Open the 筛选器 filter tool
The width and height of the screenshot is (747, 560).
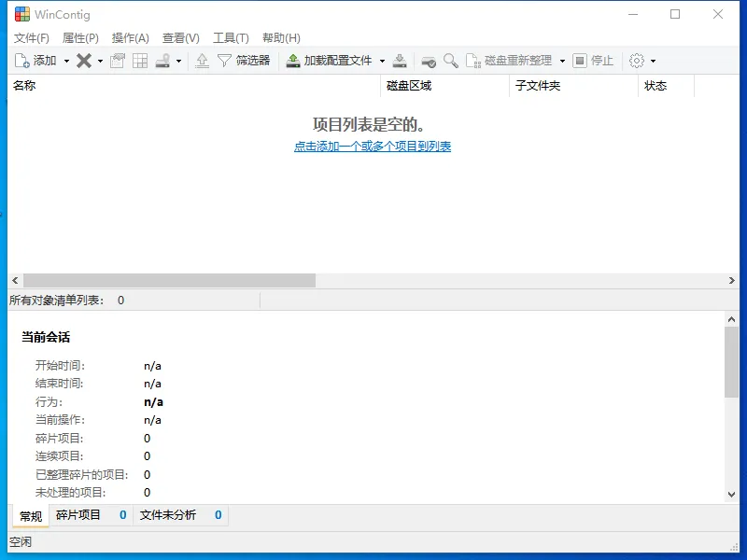click(243, 60)
